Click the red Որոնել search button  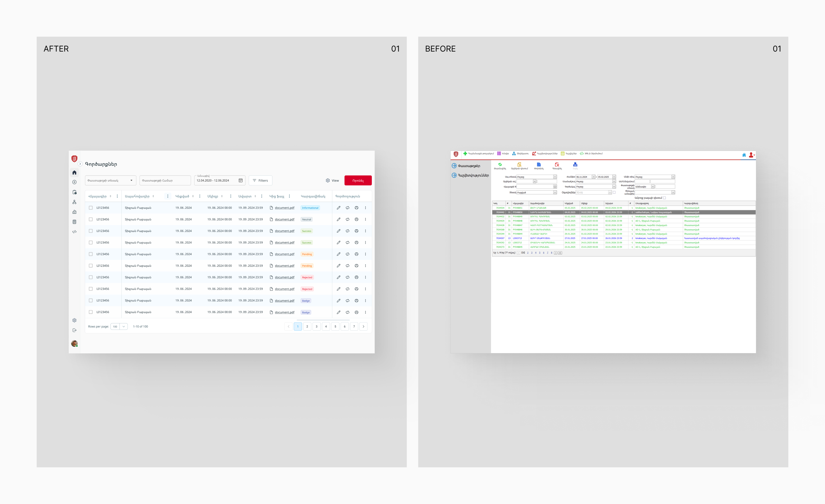coord(358,180)
